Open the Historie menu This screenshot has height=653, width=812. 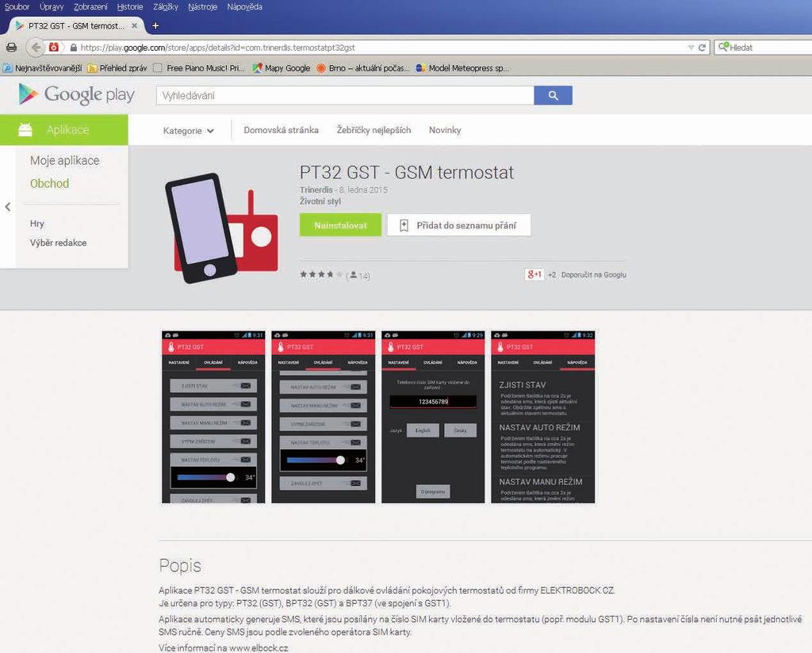click(130, 6)
